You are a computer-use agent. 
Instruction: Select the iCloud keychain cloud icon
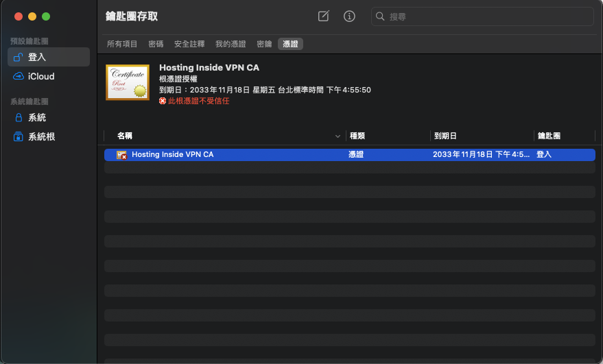[x=19, y=76]
